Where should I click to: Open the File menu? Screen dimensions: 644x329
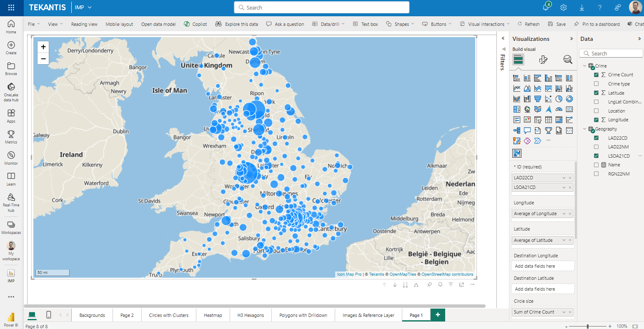click(34, 24)
